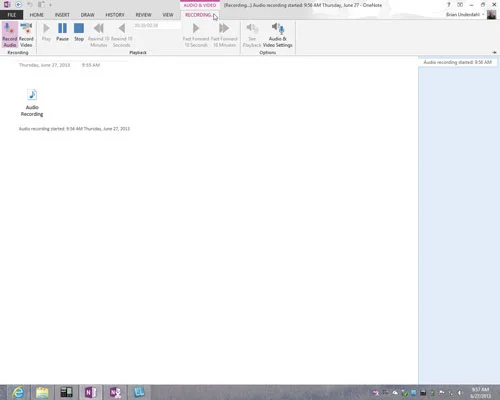Viewport: 500px width, 400px height.
Task: Click the grayed-out Play button
Action: pos(46,32)
